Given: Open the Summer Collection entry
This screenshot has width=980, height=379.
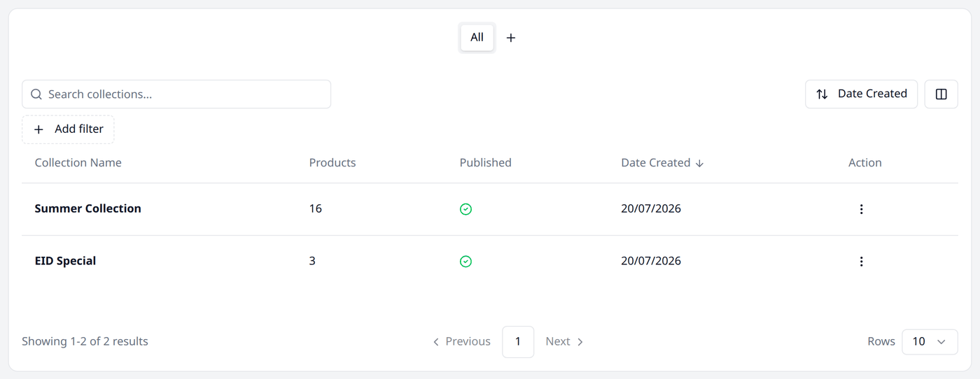Looking at the screenshot, I should click(x=87, y=208).
